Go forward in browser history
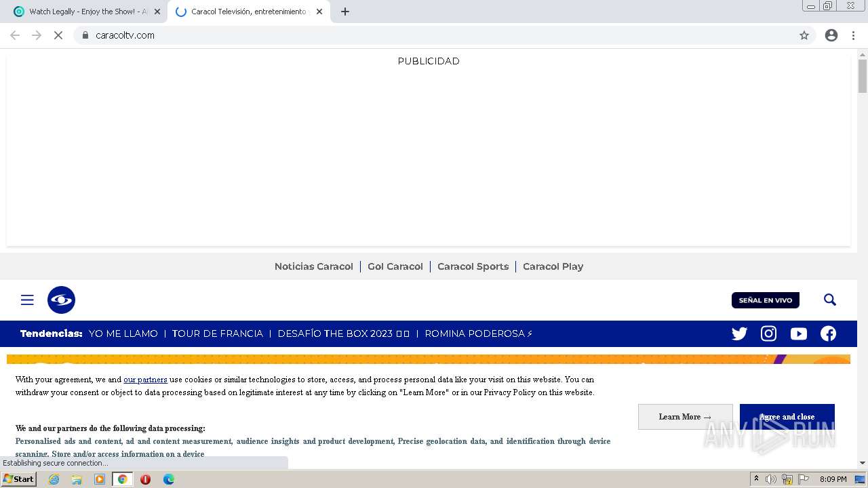 coord(37,35)
